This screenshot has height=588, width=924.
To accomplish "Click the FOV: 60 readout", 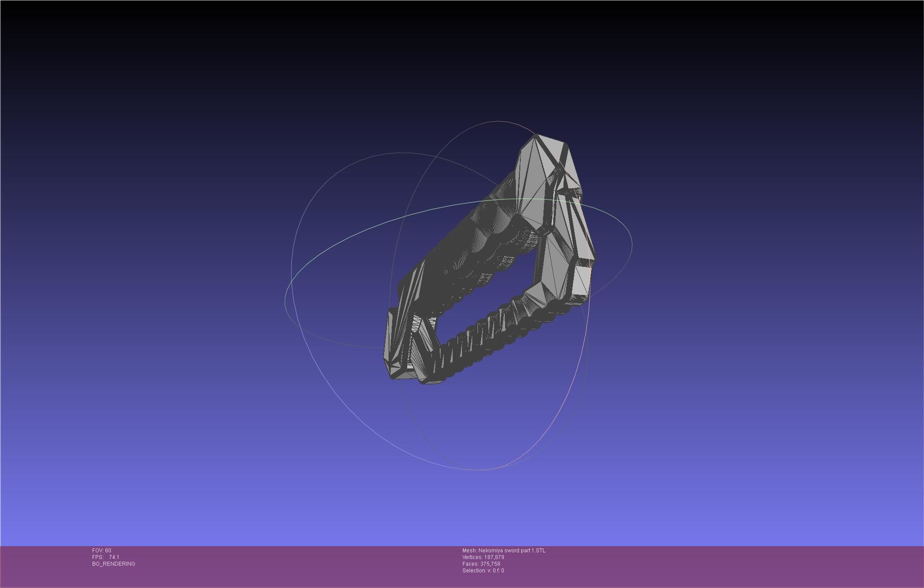I will point(101,551).
